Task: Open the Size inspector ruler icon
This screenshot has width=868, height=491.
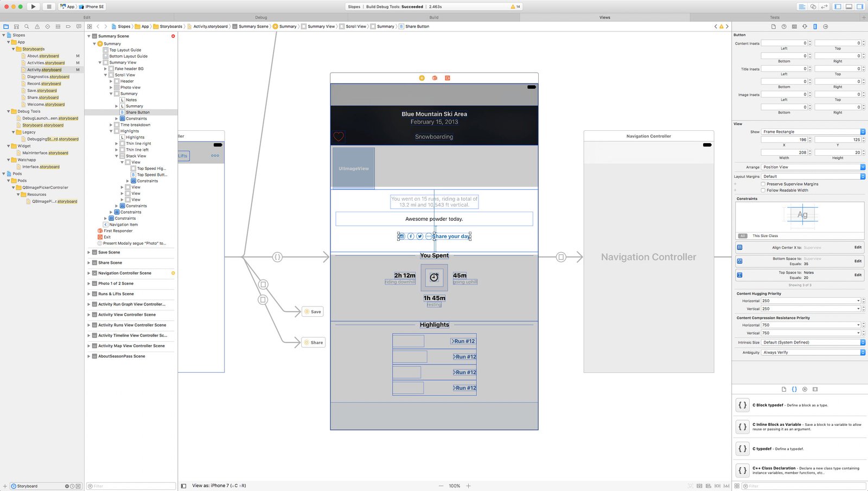Action: (x=815, y=27)
